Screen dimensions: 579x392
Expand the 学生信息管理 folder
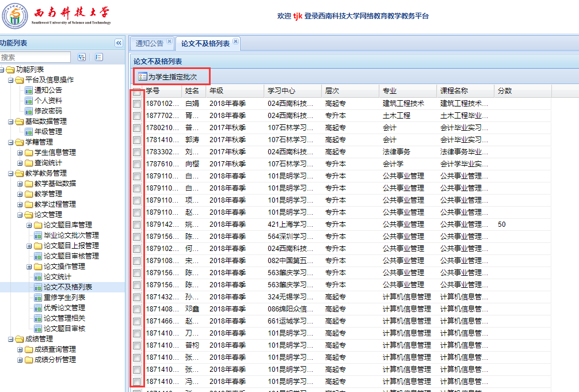pyautogui.click(x=20, y=153)
